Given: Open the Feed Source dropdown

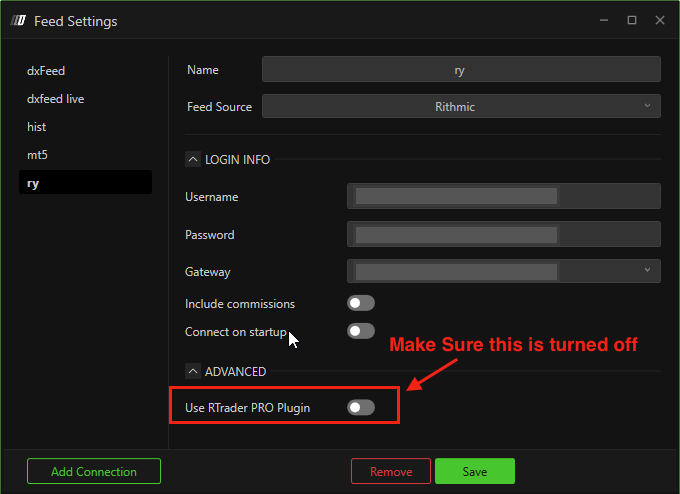Looking at the screenshot, I should click(x=461, y=106).
